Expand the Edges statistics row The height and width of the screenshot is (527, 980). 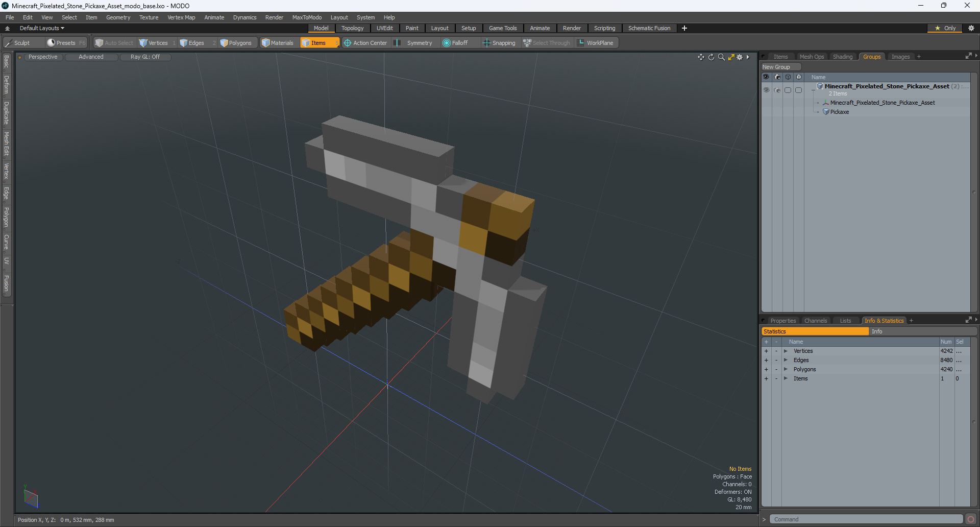pyautogui.click(x=786, y=360)
